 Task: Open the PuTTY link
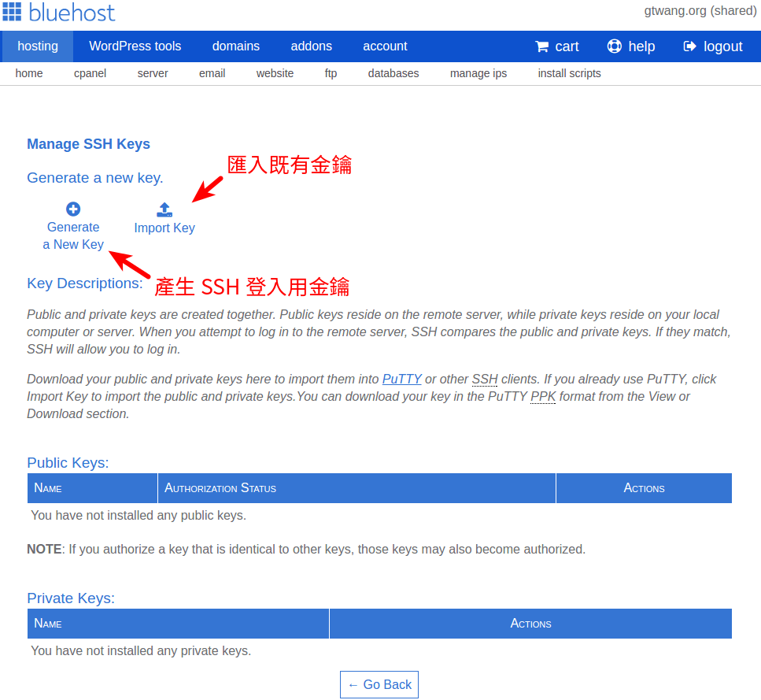coord(401,379)
